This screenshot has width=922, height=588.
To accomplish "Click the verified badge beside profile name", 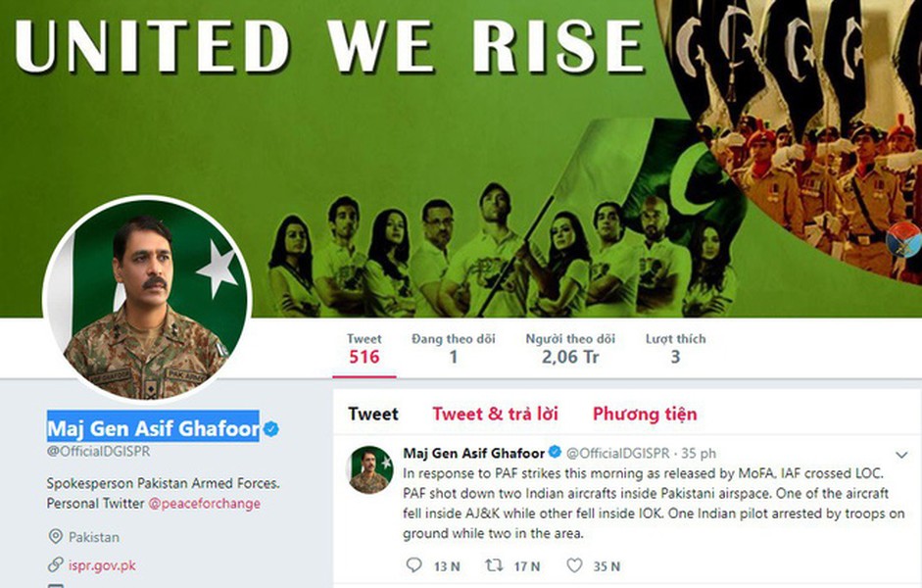I will point(270,429).
